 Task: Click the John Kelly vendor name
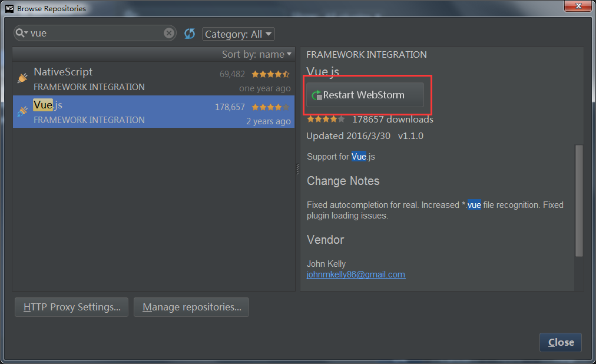coord(326,264)
